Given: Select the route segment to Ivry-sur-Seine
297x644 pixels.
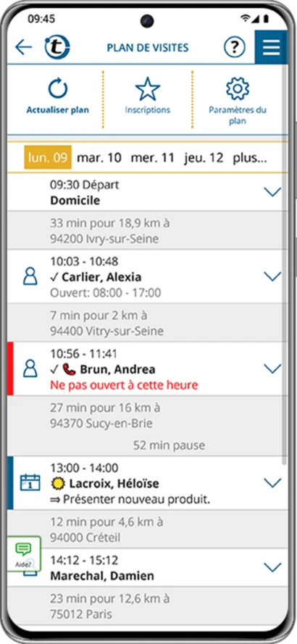Looking at the screenshot, I should coord(148,231).
